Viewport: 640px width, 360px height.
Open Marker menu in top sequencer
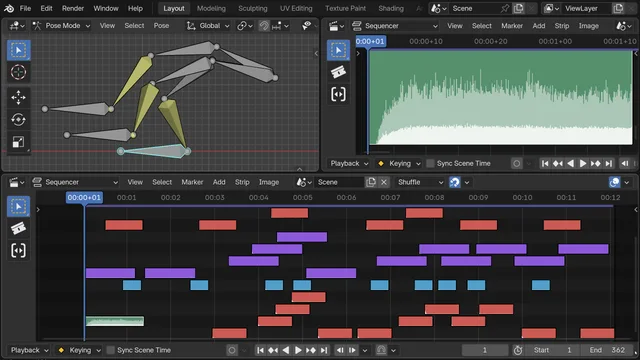point(512,26)
